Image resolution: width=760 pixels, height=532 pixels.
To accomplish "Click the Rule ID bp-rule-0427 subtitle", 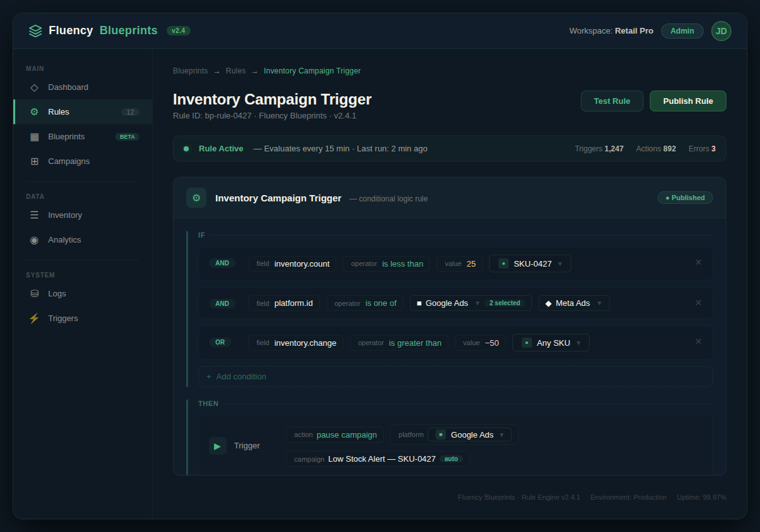I will tap(265, 116).
